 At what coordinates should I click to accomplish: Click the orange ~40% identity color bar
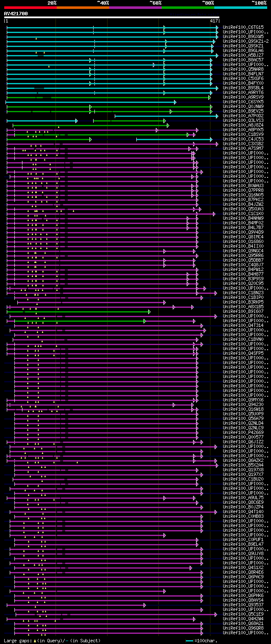tap(83, 8)
